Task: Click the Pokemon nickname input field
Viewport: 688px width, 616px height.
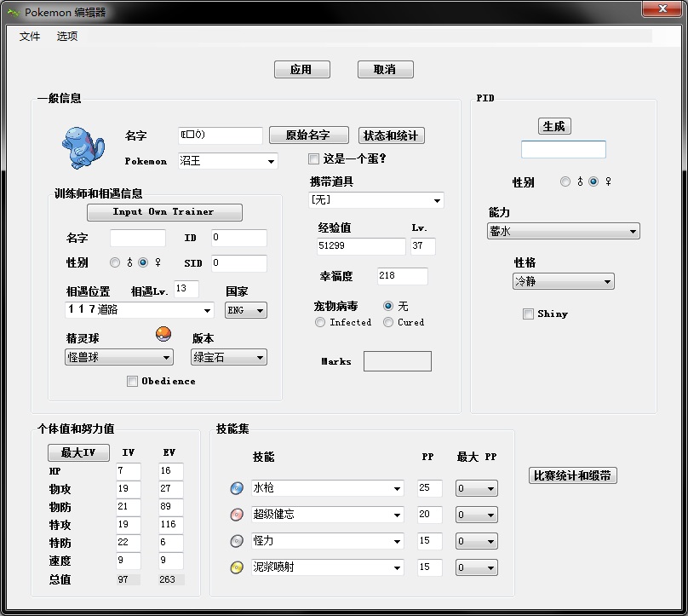Action: click(221, 135)
